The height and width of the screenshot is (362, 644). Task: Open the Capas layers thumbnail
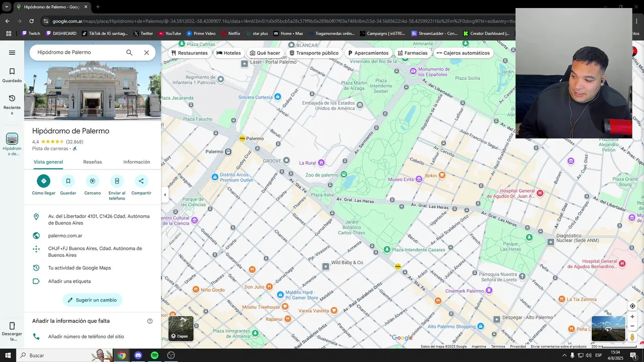[181, 328]
